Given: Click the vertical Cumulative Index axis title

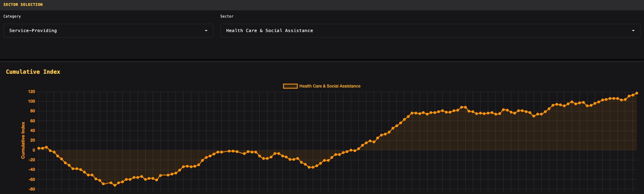Looking at the screenshot, I should [23, 140].
